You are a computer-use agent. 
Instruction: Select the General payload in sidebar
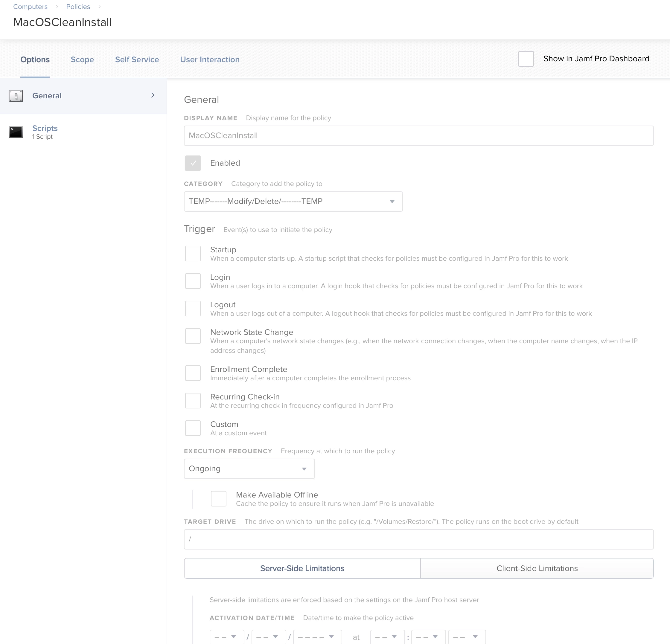tap(83, 96)
